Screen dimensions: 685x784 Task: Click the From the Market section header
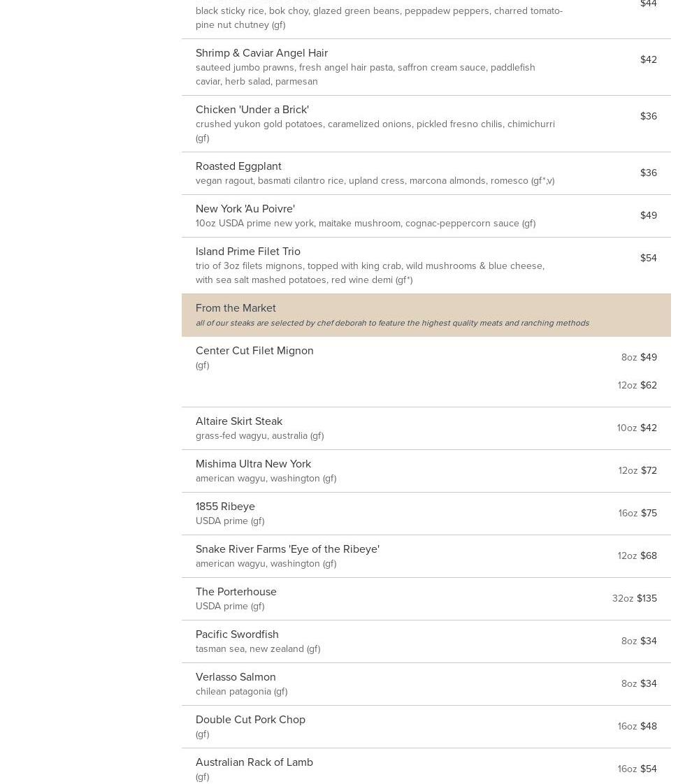click(x=236, y=308)
